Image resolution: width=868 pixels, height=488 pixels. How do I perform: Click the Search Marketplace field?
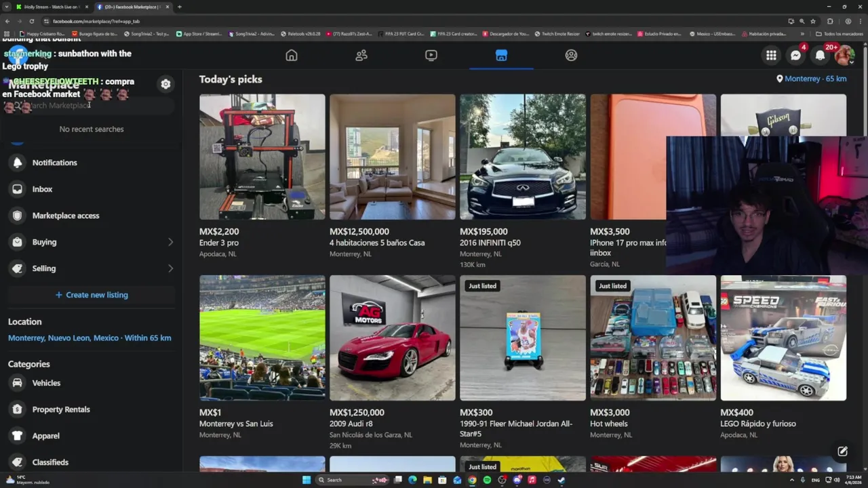click(92, 106)
